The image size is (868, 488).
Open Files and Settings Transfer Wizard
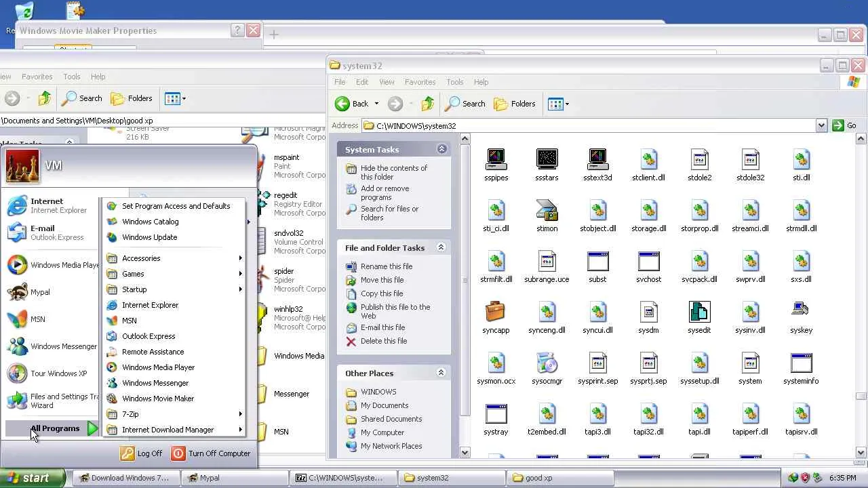pos(53,401)
